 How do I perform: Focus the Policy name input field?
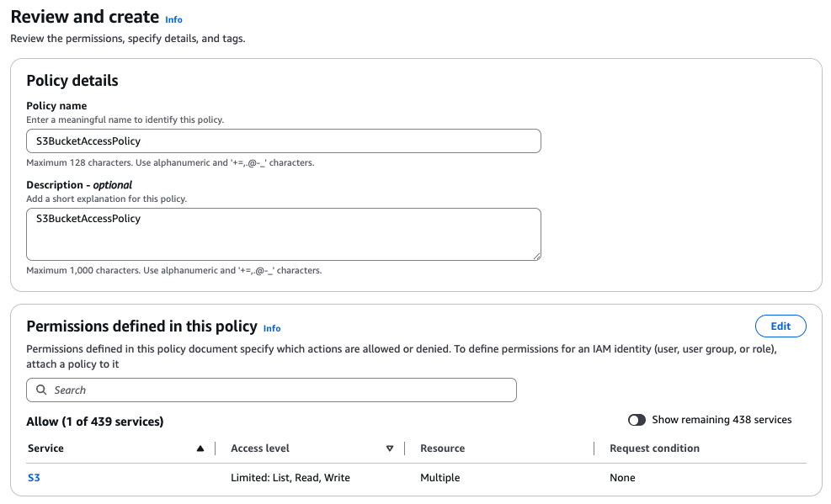(283, 141)
